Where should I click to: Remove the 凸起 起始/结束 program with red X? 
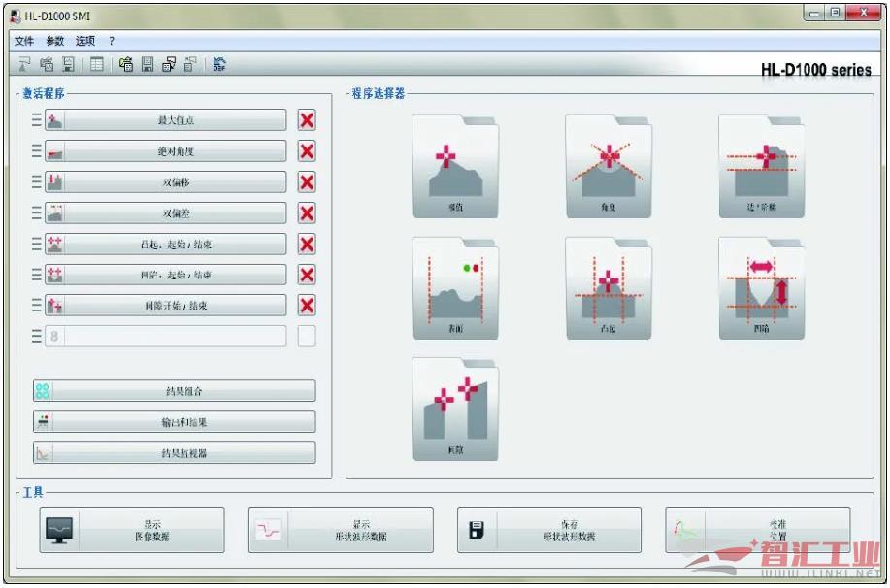(307, 245)
